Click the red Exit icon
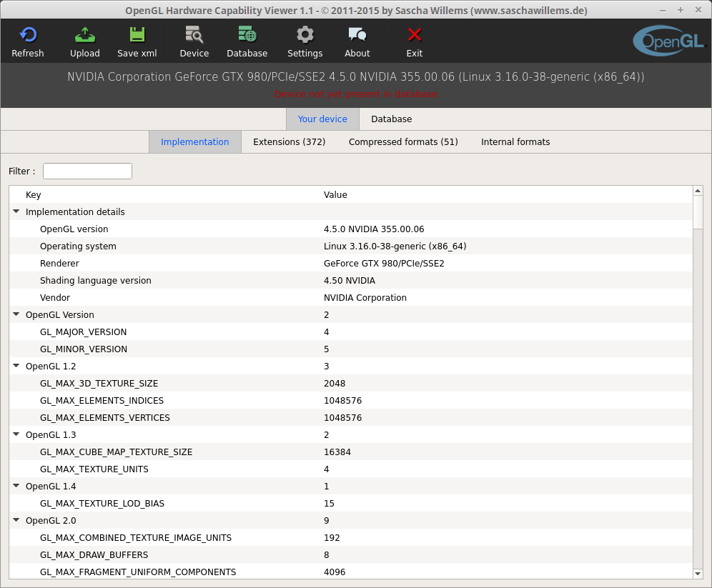This screenshot has height=588, width=712. click(414, 35)
